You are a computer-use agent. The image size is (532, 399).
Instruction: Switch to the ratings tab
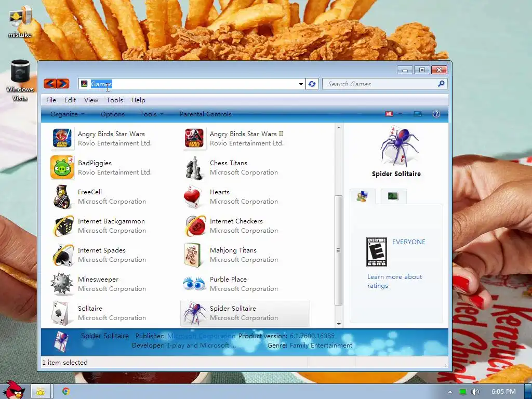[362, 196]
